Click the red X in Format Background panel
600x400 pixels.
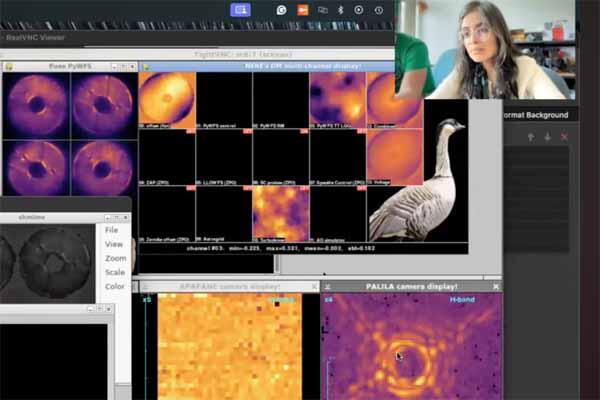564,137
